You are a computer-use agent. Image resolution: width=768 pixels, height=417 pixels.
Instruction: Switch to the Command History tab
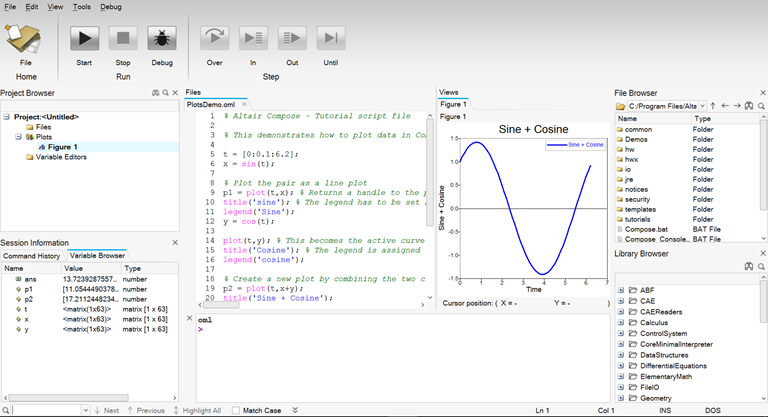coord(33,256)
